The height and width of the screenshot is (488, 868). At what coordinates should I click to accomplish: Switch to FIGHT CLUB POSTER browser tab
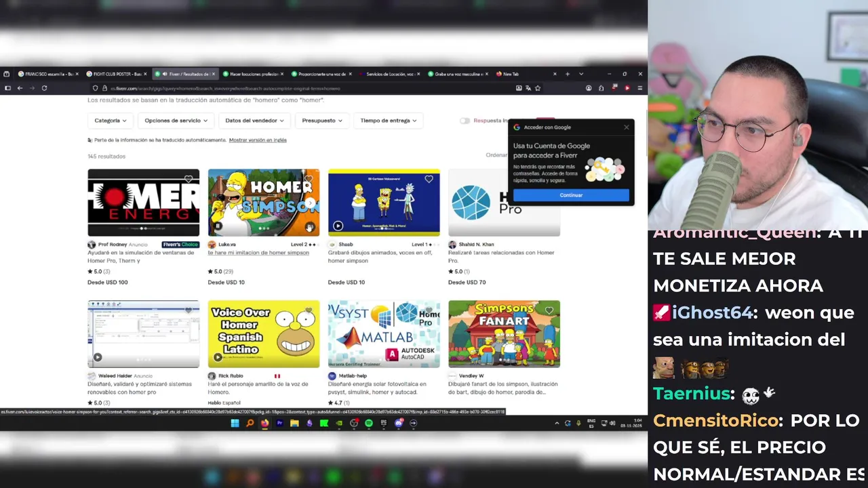(117, 74)
